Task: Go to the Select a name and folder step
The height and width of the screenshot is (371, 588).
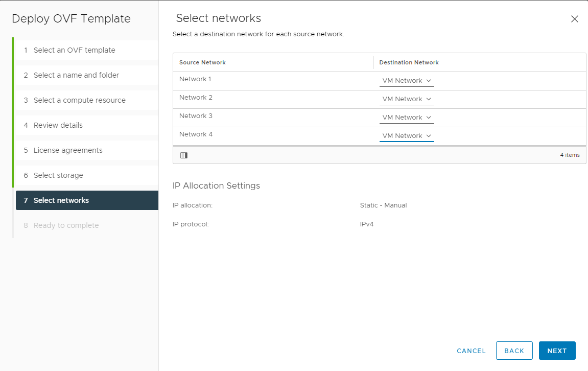Action: (76, 75)
